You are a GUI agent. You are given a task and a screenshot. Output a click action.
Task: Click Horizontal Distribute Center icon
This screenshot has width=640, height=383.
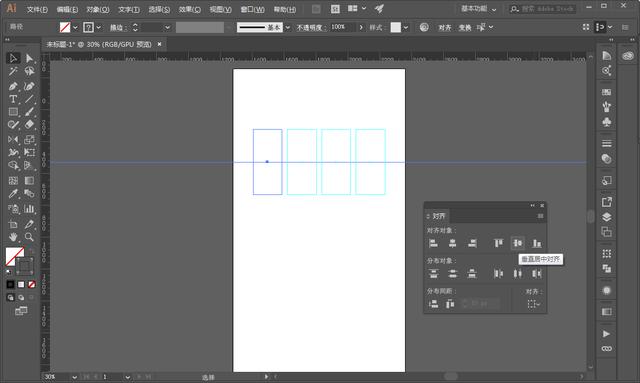[x=518, y=274]
